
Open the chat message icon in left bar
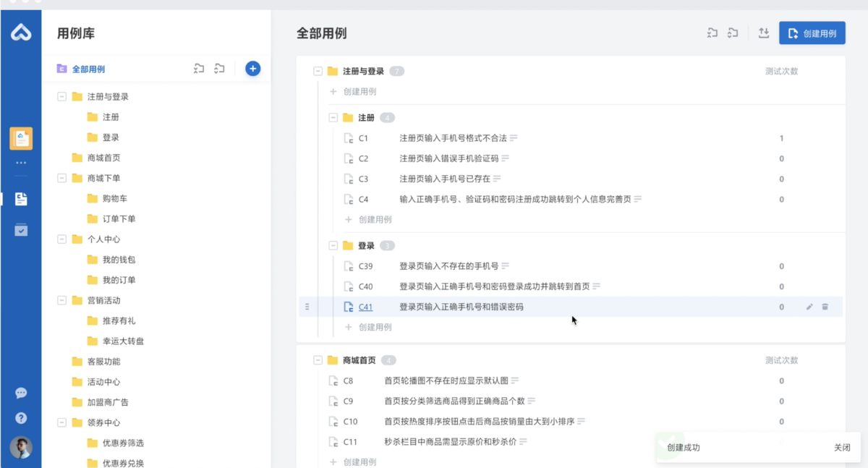tap(21, 393)
